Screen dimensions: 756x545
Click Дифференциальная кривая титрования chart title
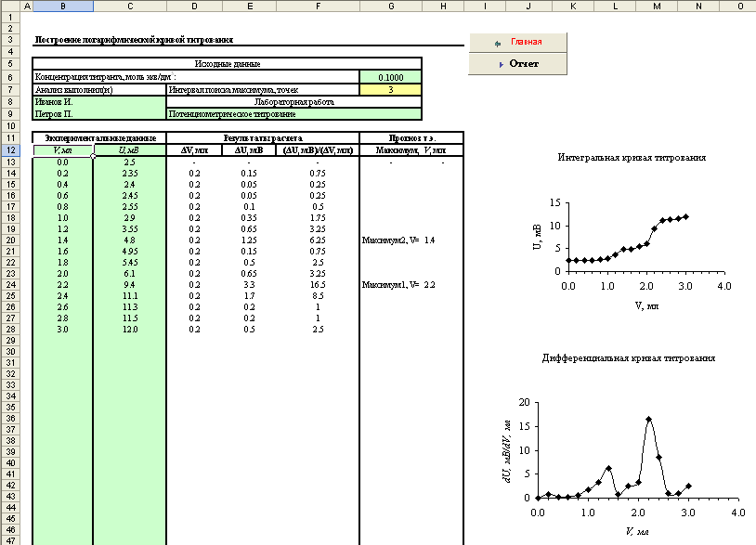pyautogui.click(x=629, y=358)
